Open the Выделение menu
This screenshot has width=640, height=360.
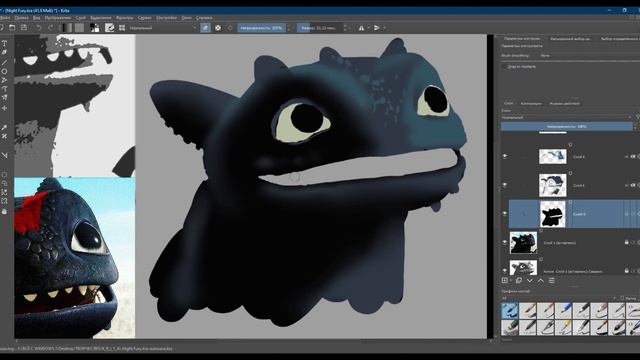(x=101, y=18)
